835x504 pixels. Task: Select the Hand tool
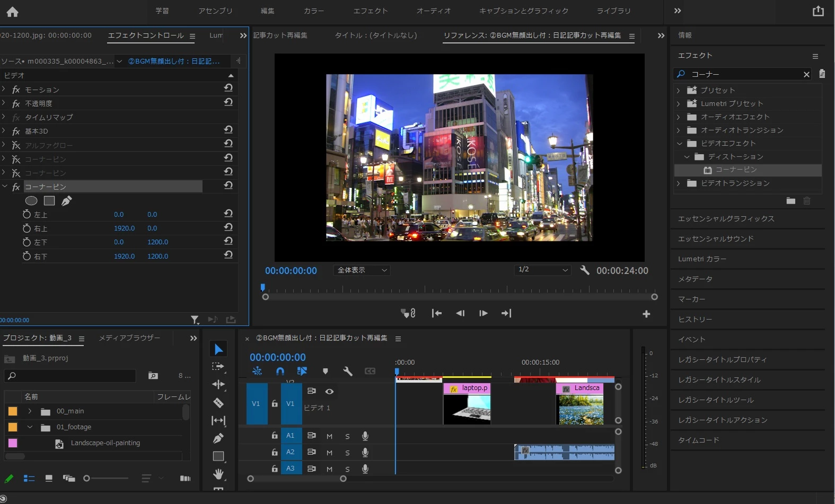pos(218,474)
